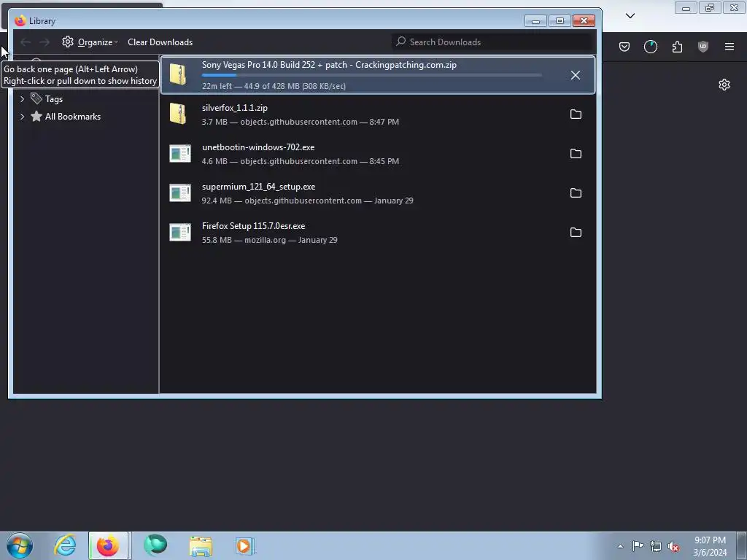Viewport: 747px width, 560px height.
Task: Click the Sony Vegas zip file icon
Action: 178,75
